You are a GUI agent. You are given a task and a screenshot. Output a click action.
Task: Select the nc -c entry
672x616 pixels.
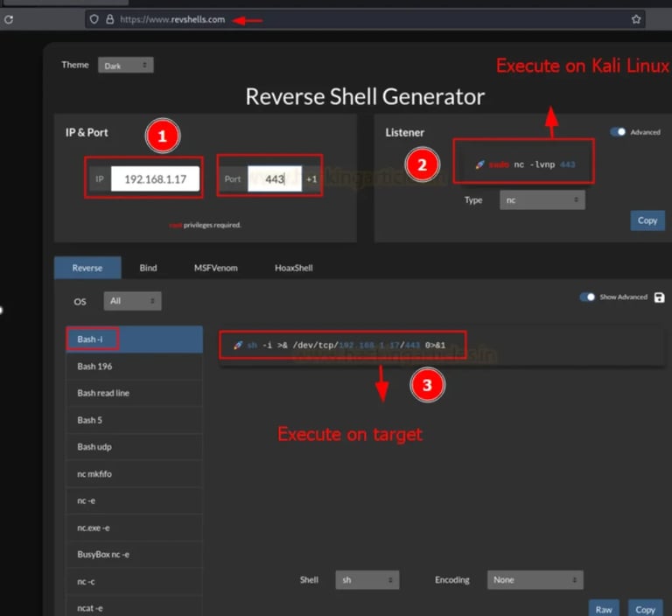point(134,582)
